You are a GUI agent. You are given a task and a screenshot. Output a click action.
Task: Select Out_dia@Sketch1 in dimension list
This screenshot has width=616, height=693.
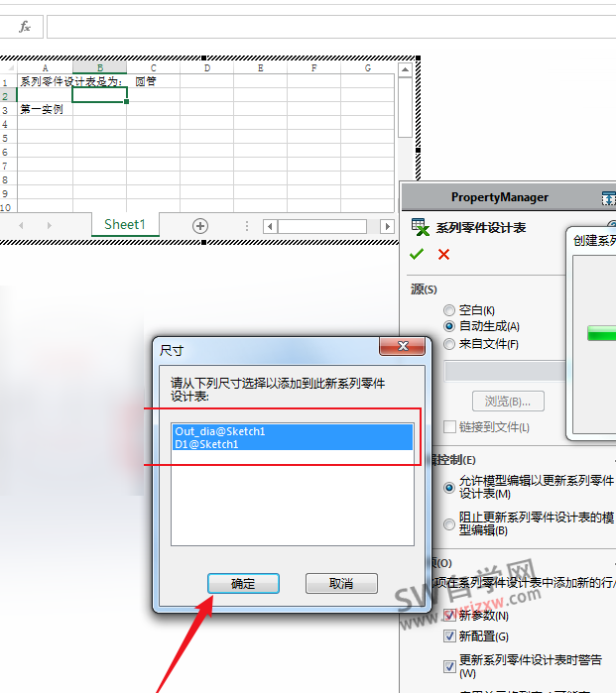(x=293, y=431)
